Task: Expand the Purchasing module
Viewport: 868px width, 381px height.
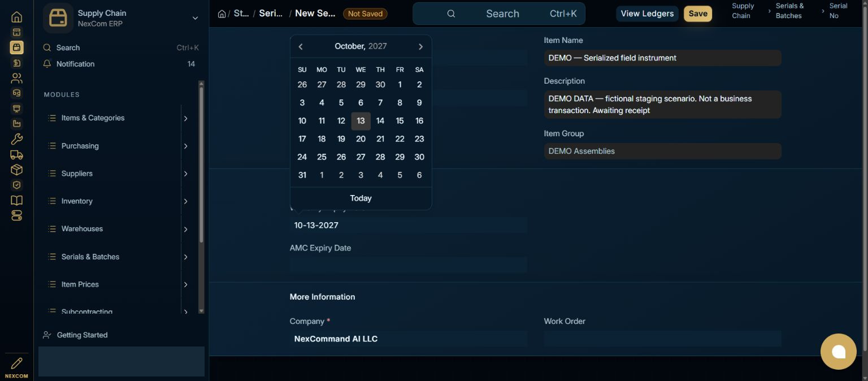Action: 185,146
